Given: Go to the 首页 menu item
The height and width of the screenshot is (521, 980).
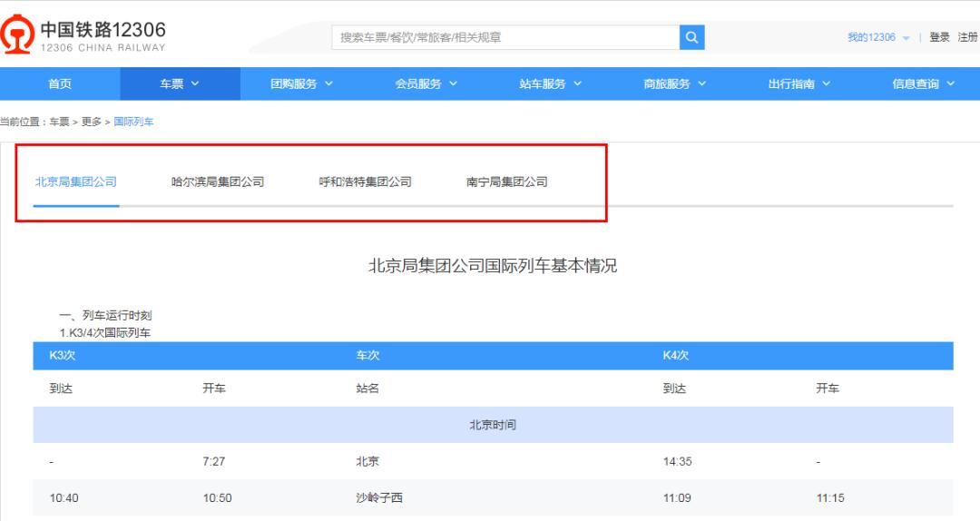Looking at the screenshot, I should [x=60, y=84].
